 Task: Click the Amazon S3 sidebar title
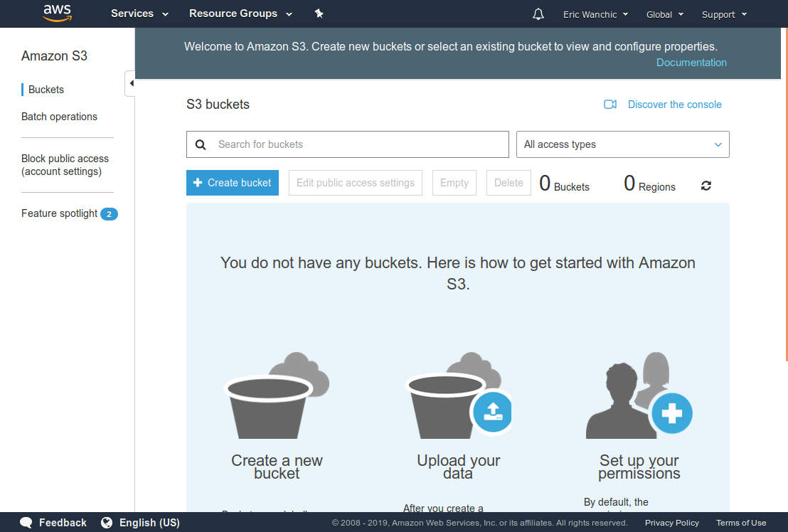(54, 55)
